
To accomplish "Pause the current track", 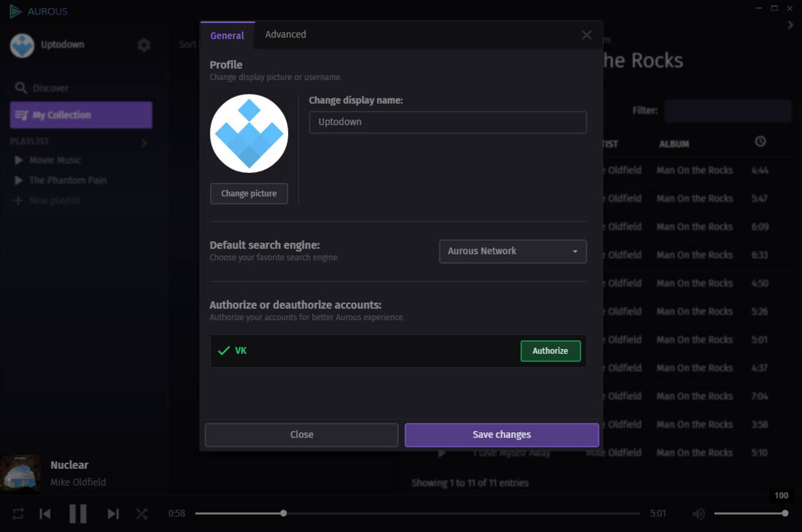I will coord(78,513).
